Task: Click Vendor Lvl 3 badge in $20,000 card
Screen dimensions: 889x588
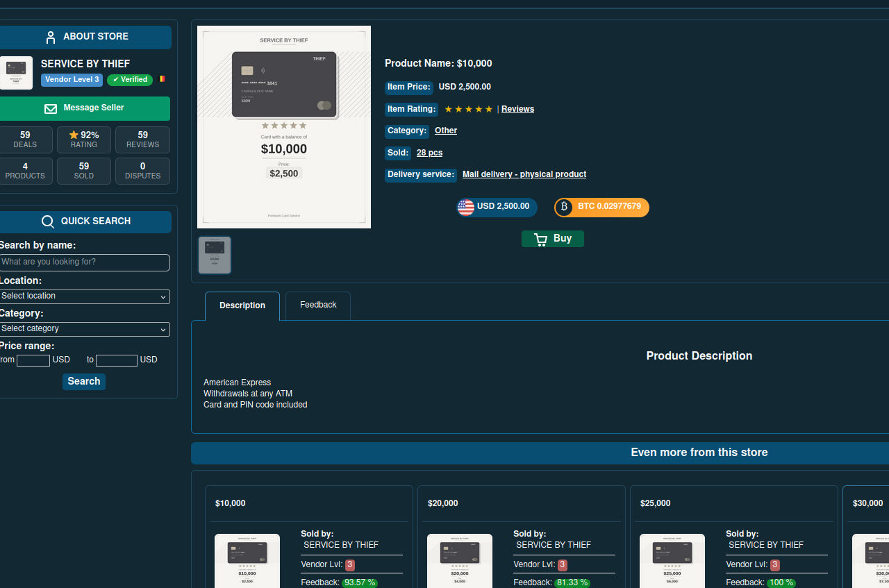Action: click(563, 565)
